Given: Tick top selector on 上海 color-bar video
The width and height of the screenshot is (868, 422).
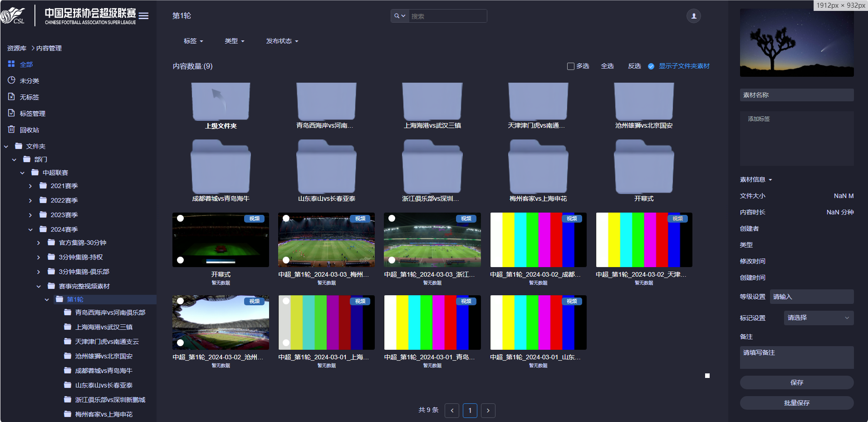Looking at the screenshot, I should pos(286,301).
